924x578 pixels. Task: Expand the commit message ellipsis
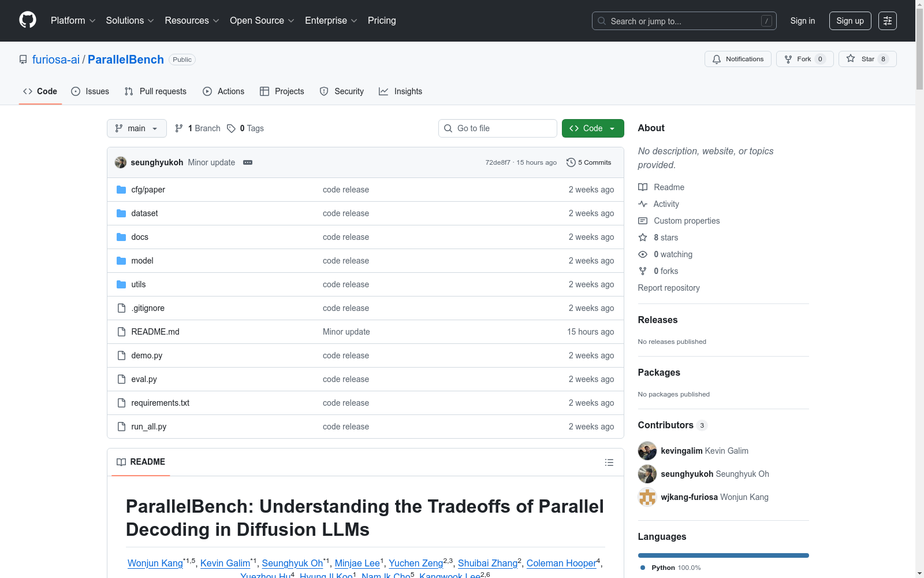tap(248, 162)
